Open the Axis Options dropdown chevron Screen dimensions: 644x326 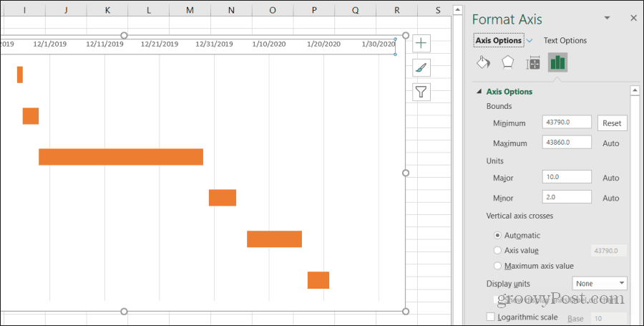pyautogui.click(x=530, y=41)
